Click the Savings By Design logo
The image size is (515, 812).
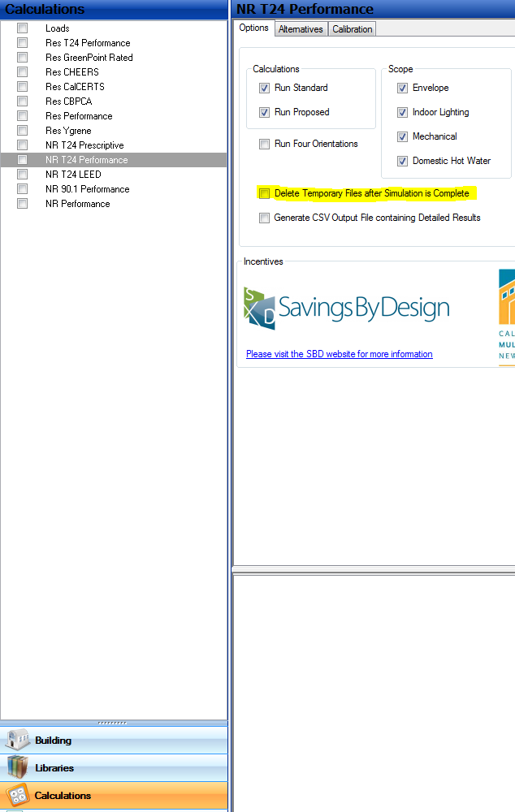[x=347, y=309]
